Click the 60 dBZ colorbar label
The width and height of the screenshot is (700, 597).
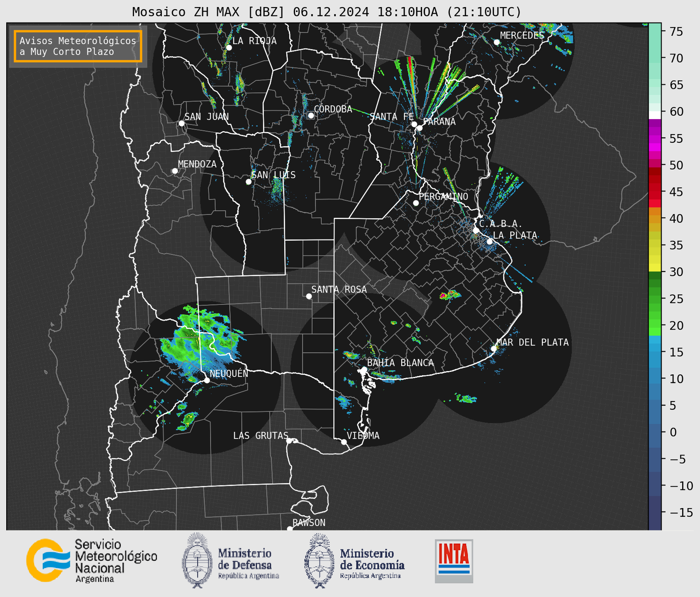pos(676,112)
